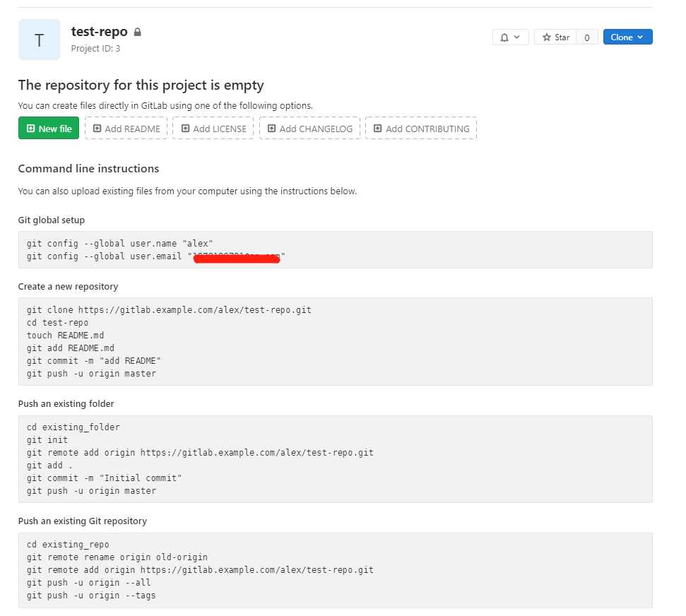Click the Project ID: 3 text
The width and height of the screenshot is (686, 616).
coord(95,49)
